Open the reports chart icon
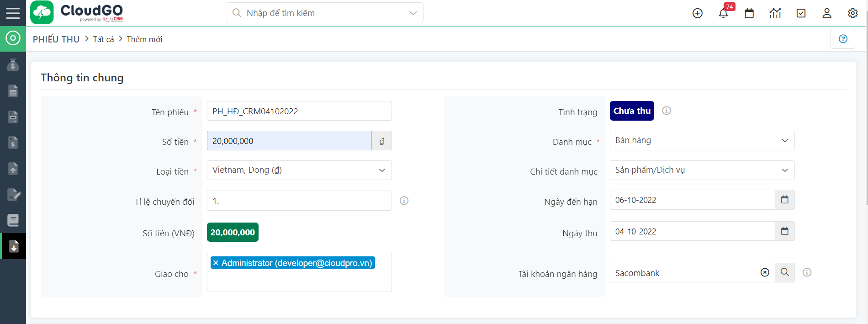This screenshot has width=868, height=324. (775, 13)
